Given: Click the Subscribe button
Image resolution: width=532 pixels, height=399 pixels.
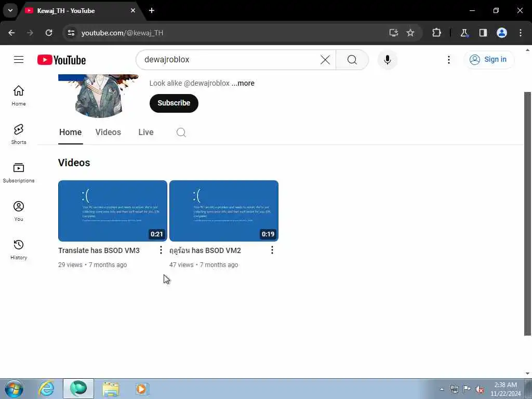Looking at the screenshot, I should (x=174, y=103).
